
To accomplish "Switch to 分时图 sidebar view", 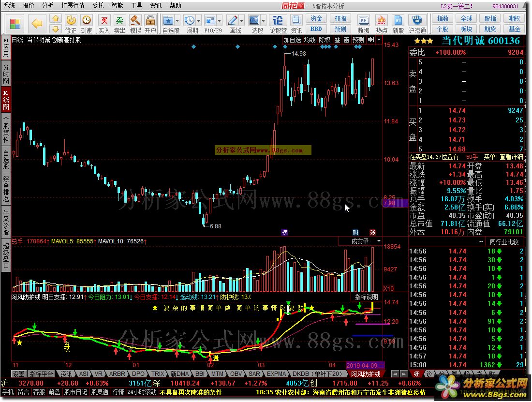I will [6, 73].
